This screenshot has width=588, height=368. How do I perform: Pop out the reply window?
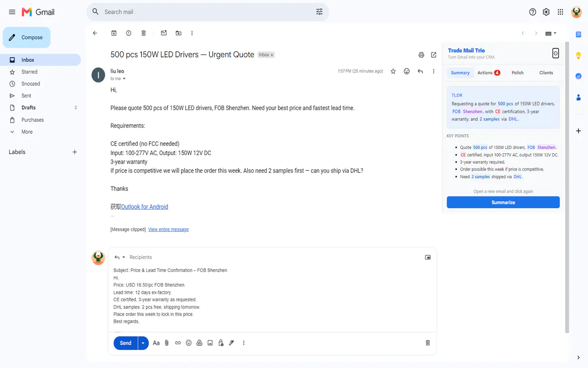(428, 257)
